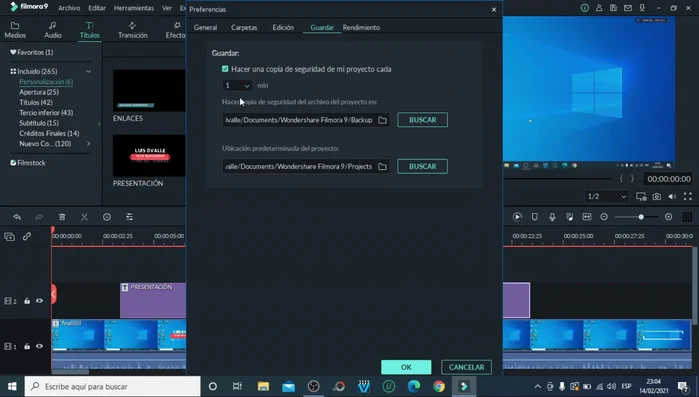
Task: Click the folder icon in Backup path field
Action: (382, 120)
